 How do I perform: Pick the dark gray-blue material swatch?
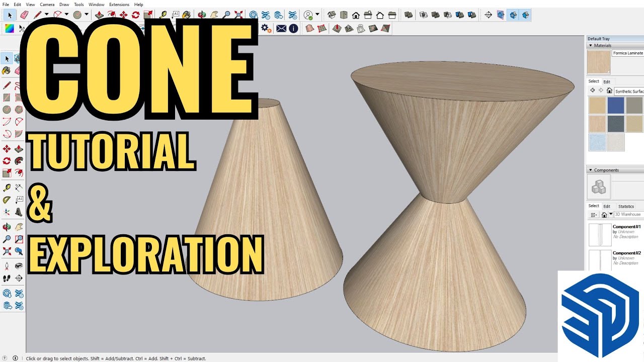click(616, 124)
